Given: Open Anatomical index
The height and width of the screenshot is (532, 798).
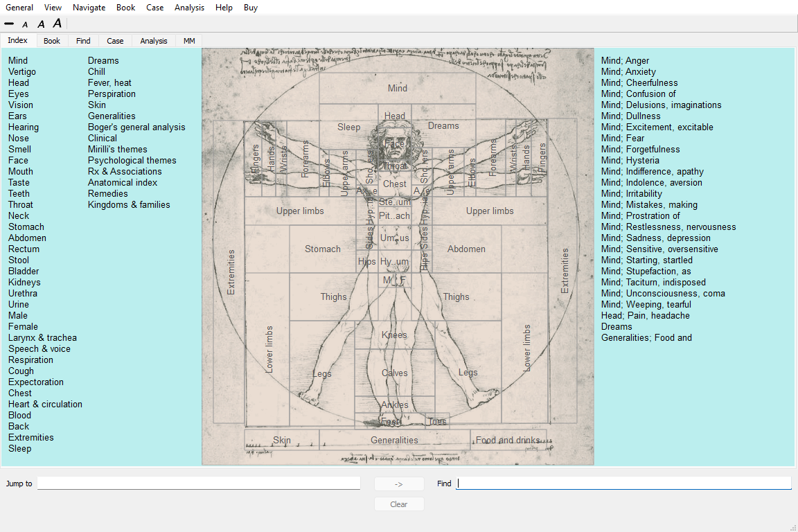Looking at the screenshot, I should 123,183.
